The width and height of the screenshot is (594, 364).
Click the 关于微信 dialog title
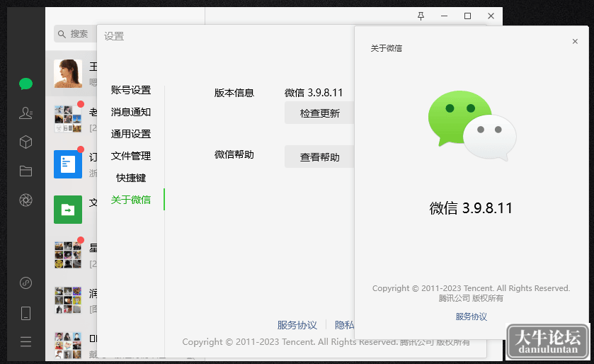(387, 48)
